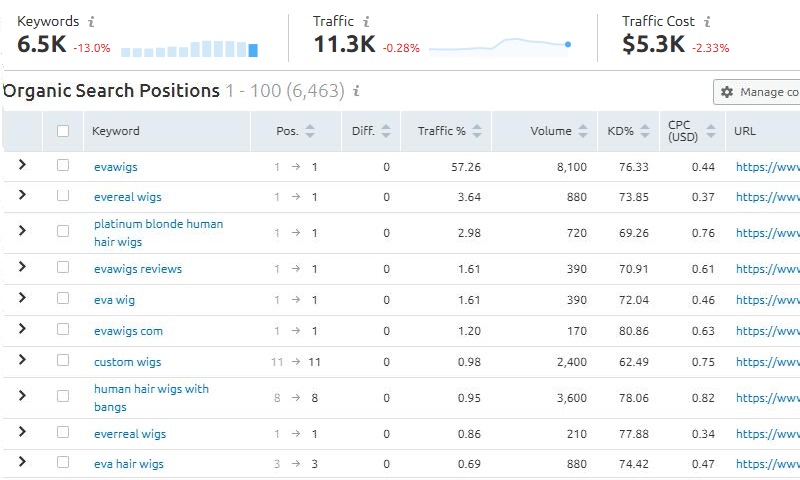Sort by Traffic % column arrows
800x480 pixels.
tap(477, 131)
